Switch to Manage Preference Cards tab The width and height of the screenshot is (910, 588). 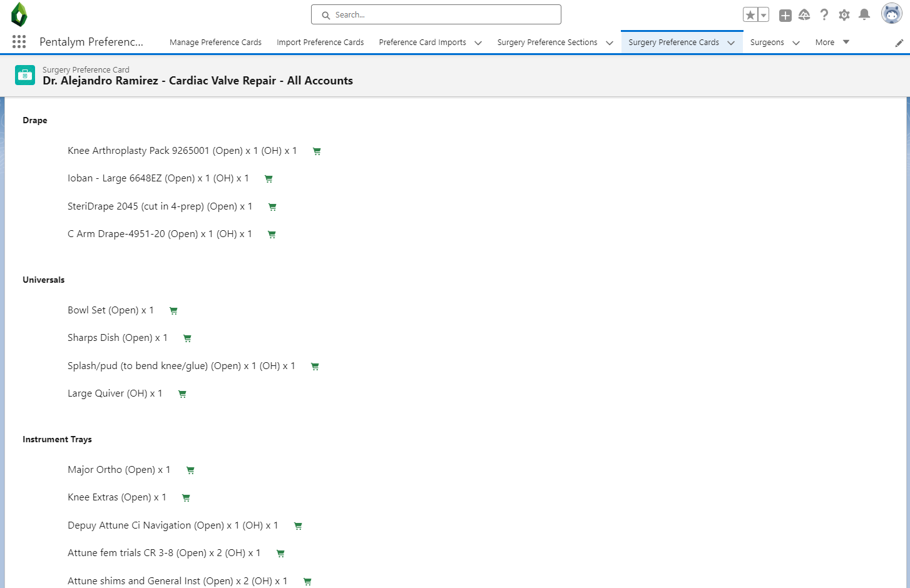click(x=215, y=43)
